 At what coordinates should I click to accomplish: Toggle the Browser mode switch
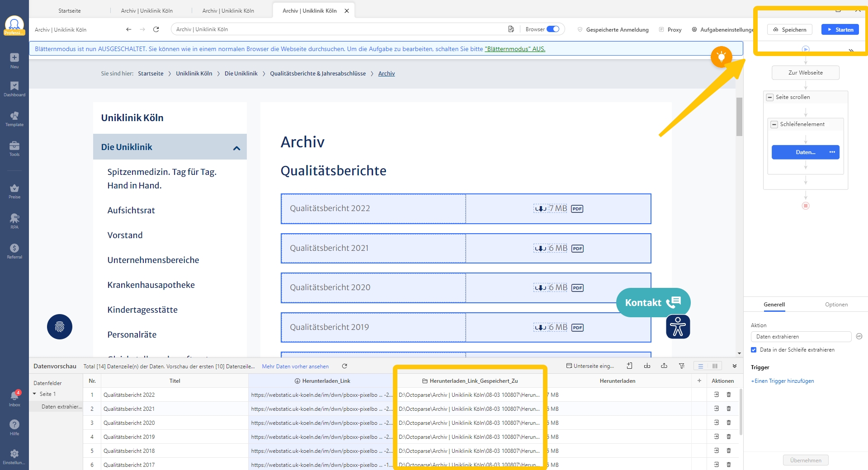coord(553,29)
